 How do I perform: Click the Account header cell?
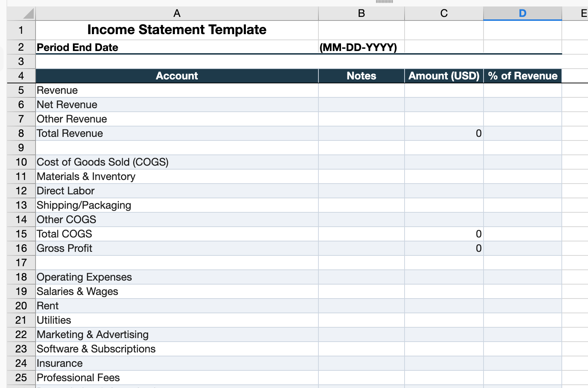(177, 76)
